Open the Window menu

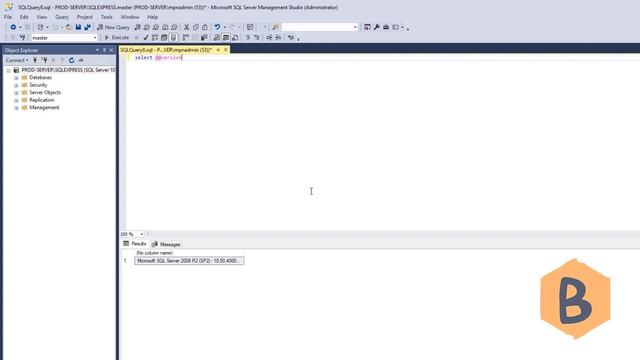coord(130,17)
